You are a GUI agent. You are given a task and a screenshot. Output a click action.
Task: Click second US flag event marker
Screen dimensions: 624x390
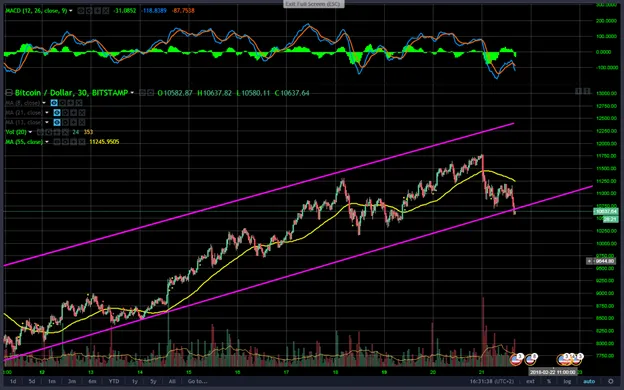pos(530,360)
